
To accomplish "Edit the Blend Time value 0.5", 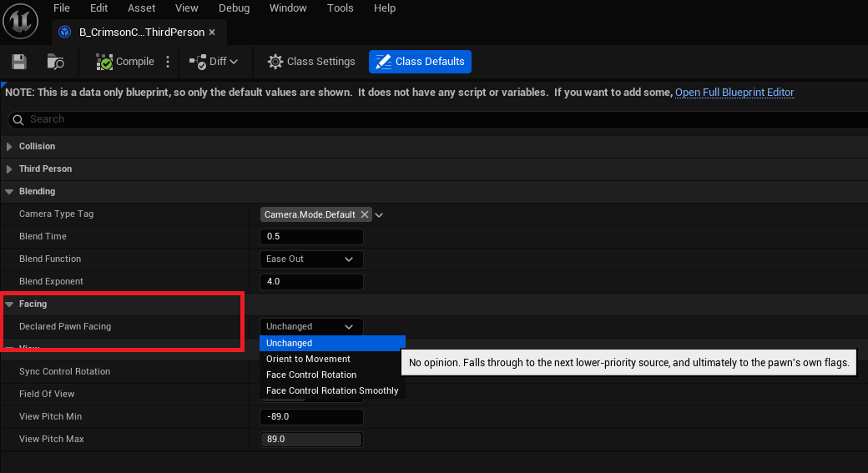I will 311,236.
